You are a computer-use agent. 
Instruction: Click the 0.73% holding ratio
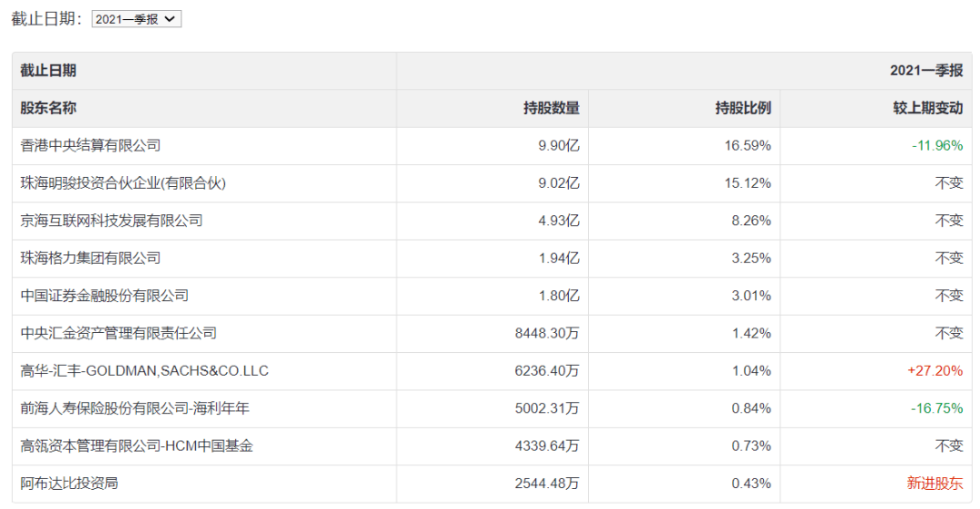point(751,445)
